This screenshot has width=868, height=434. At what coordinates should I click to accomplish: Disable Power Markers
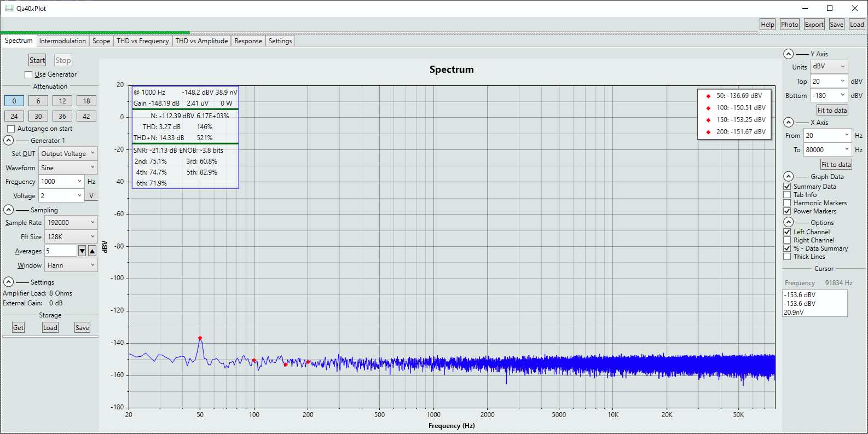(x=787, y=211)
